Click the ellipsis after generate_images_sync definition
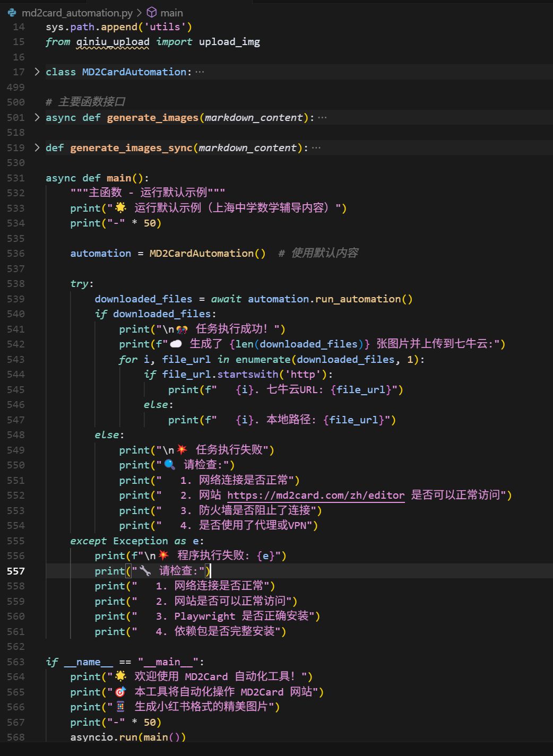Image resolution: width=553 pixels, height=756 pixels. click(315, 147)
